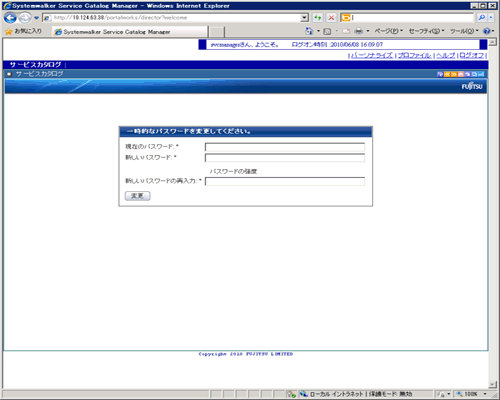Click the browser Back button

tap(10, 18)
